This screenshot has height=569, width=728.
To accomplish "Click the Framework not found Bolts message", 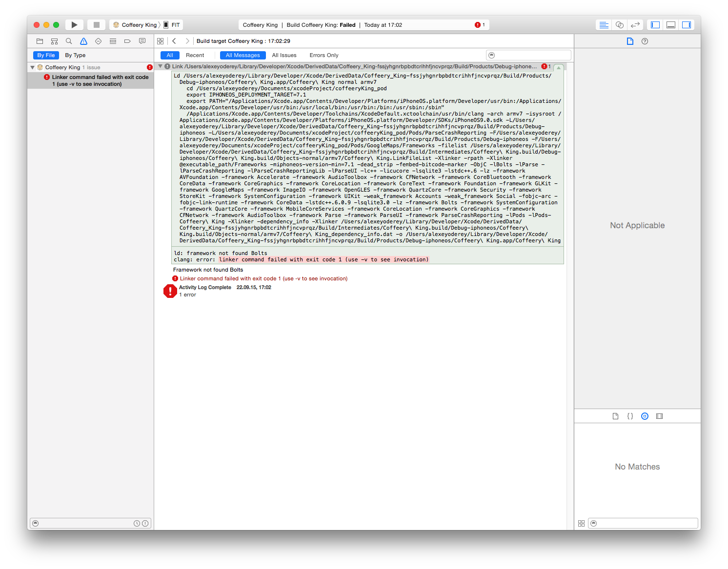I will point(208,270).
